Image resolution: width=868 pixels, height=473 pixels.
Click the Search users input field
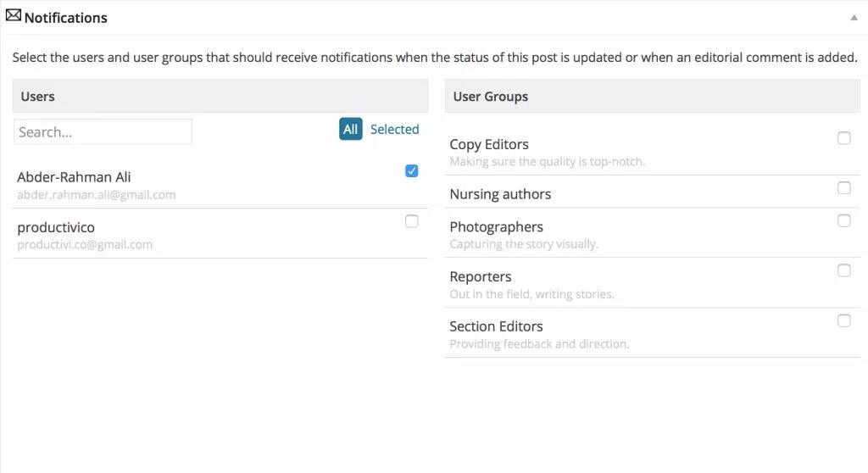pyautogui.click(x=103, y=132)
